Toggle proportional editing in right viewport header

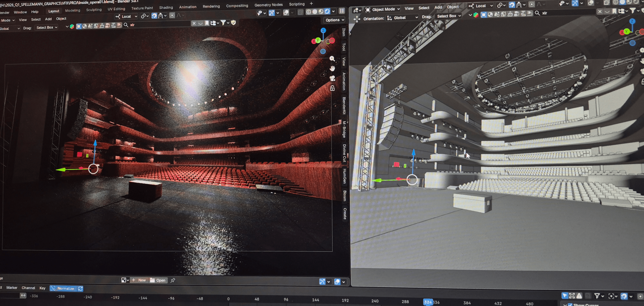pyautogui.click(x=531, y=5)
